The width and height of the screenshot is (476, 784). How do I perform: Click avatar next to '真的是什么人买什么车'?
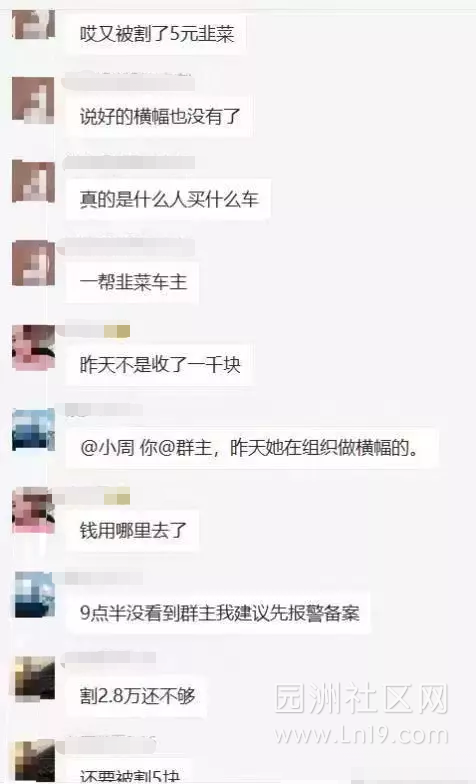[33, 181]
